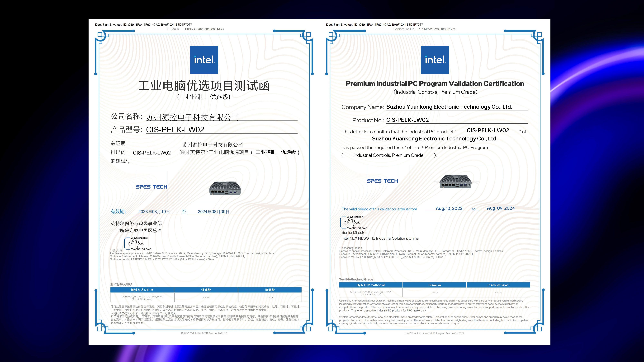The width and height of the screenshot is (644, 362).
Task: Click the 甄选级 column header
Action: [x=270, y=290]
